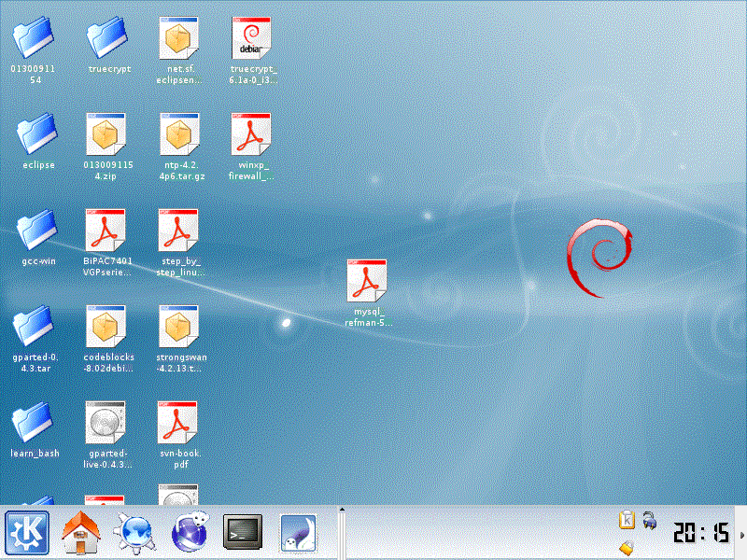Select the mysql_refman PDF on desktop
Screen dimensions: 747x560
pyautogui.click(x=366, y=281)
